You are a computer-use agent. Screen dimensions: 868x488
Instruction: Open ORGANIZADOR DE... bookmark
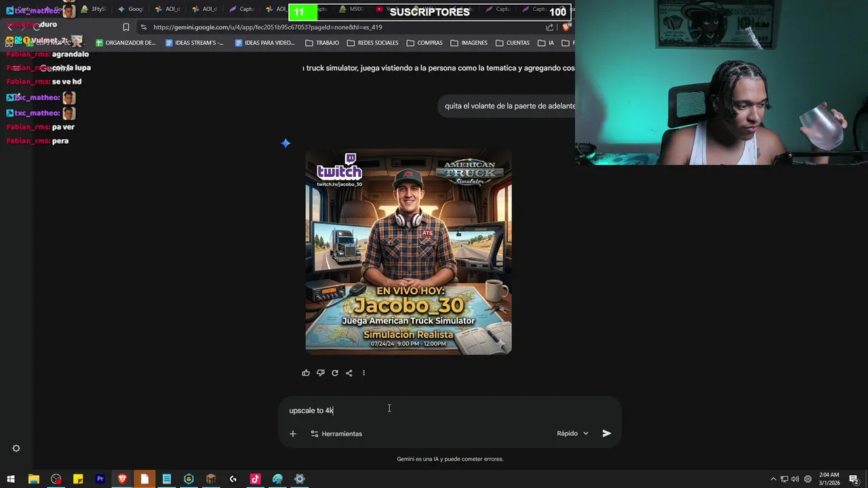(125, 43)
